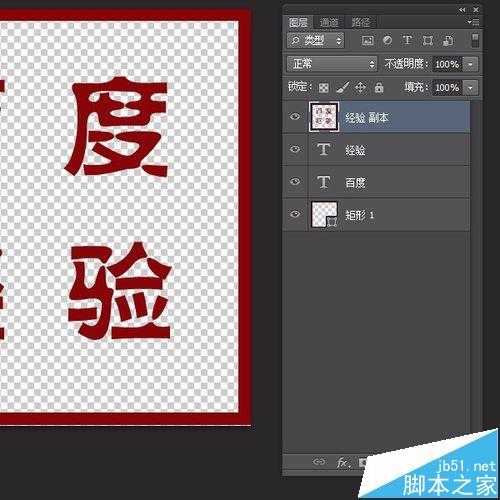Click the 验 character on canvas
The height and width of the screenshot is (500, 500).
[119, 291]
